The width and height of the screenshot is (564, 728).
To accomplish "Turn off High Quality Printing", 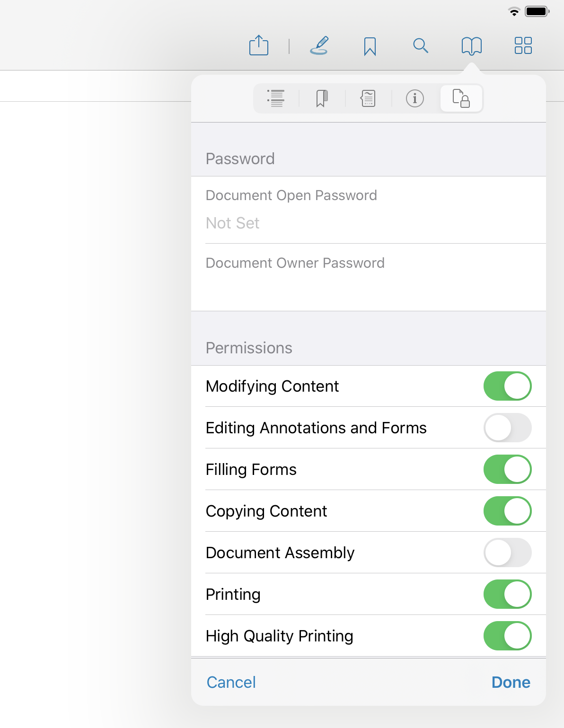I will [507, 636].
